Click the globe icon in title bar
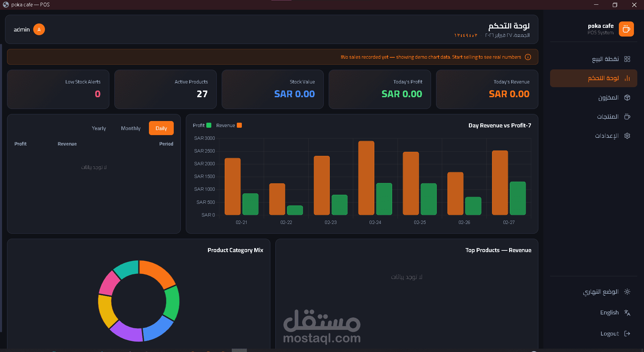The height and width of the screenshot is (352, 644). [6, 5]
